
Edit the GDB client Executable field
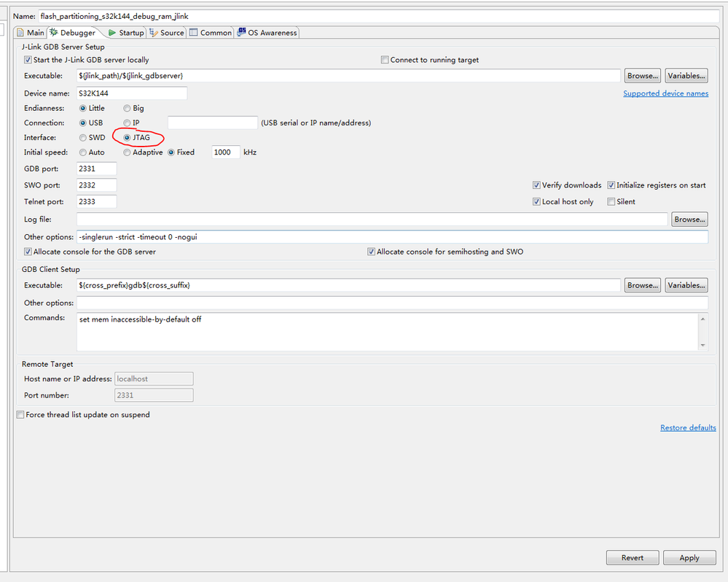348,285
